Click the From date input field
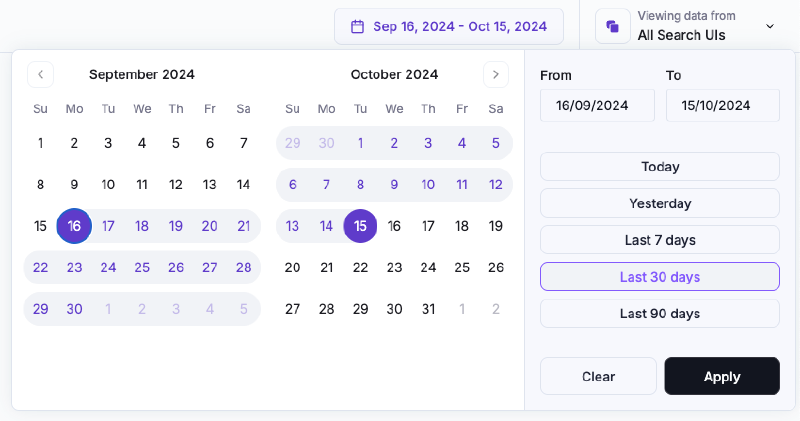This screenshot has height=421, width=800. [597, 106]
